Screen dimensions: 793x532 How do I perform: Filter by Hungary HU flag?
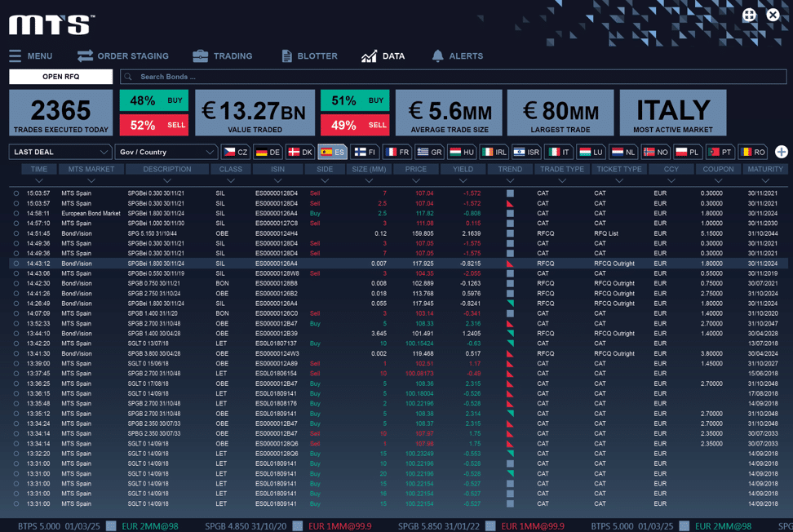(461, 152)
